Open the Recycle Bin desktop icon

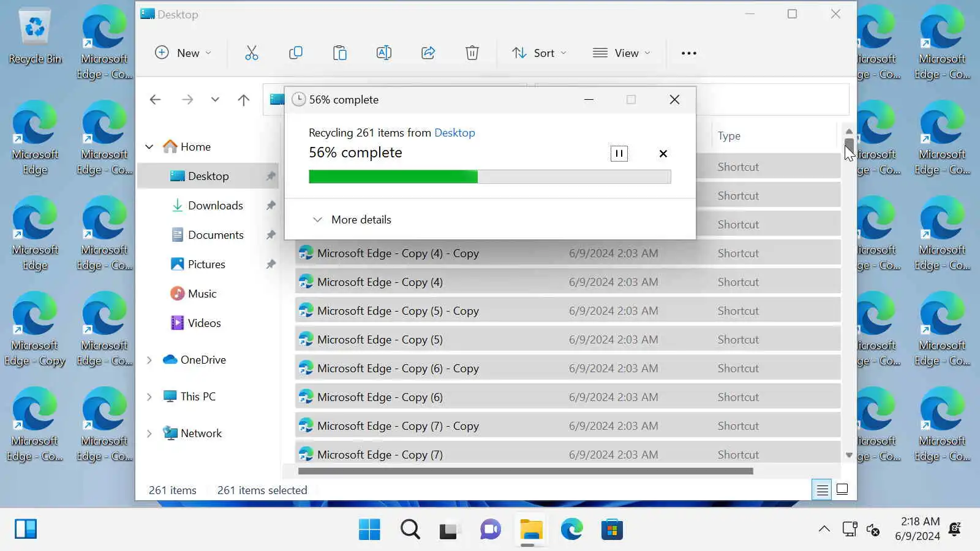click(x=35, y=36)
